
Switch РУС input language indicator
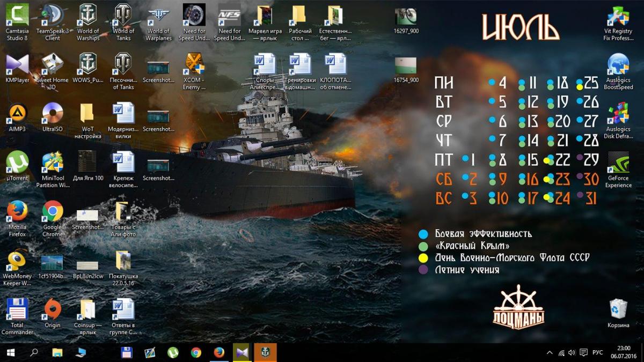(x=597, y=353)
